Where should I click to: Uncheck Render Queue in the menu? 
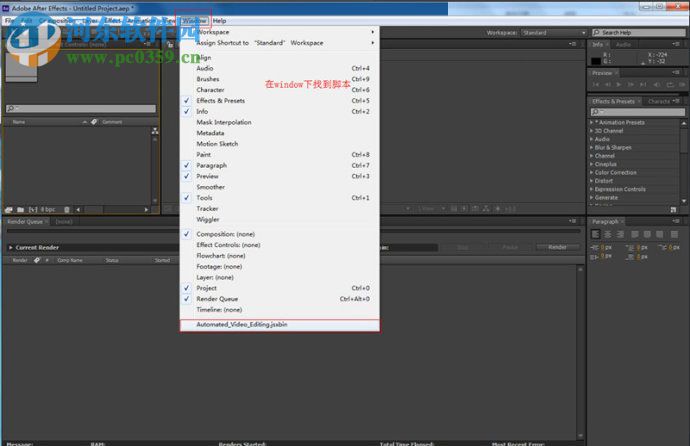point(280,299)
